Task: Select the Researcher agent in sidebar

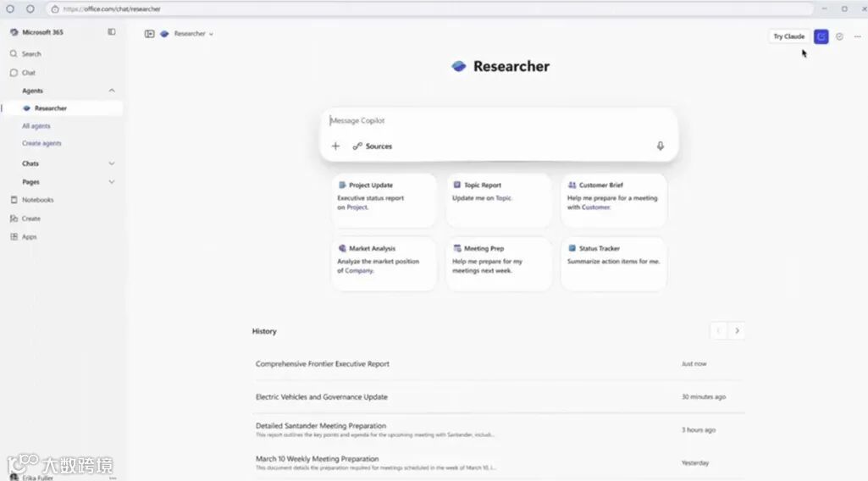Action: 62,108
